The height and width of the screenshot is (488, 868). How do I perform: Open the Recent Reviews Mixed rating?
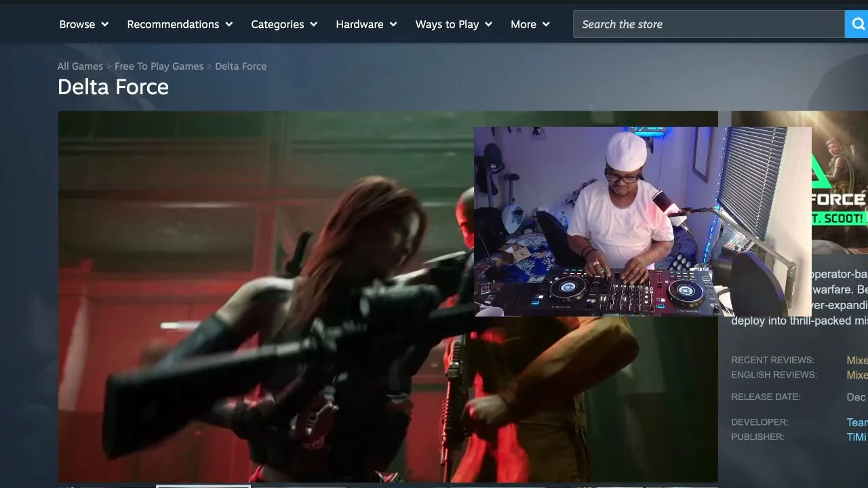click(x=857, y=361)
